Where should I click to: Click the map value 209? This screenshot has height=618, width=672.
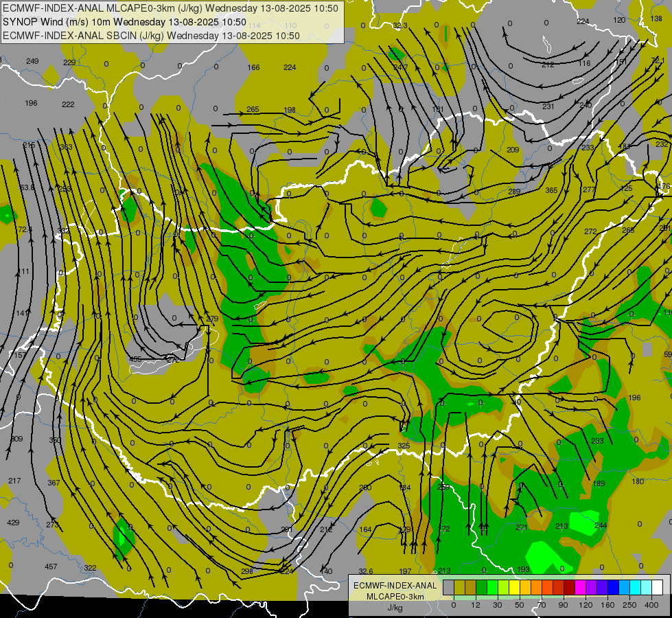pyautogui.click(x=513, y=150)
